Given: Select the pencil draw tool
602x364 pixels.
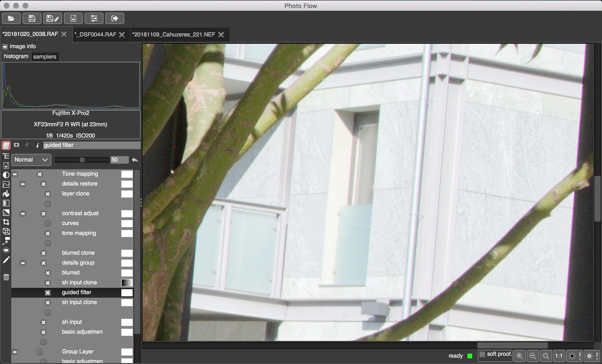Looking at the screenshot, I should [x=6, y=260].
